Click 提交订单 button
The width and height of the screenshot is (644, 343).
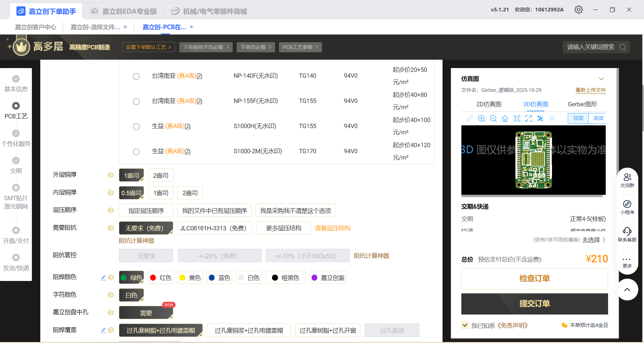[x=535, y=304]
